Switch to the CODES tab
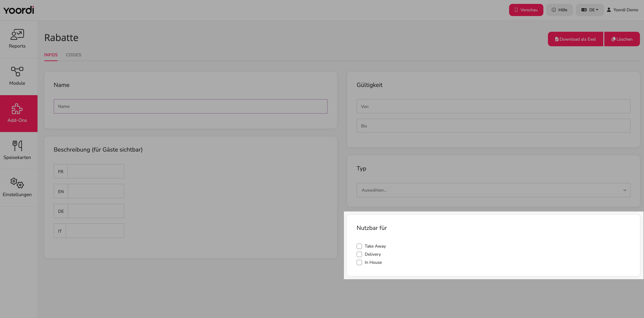644x318 pixels. coord(73,55)
